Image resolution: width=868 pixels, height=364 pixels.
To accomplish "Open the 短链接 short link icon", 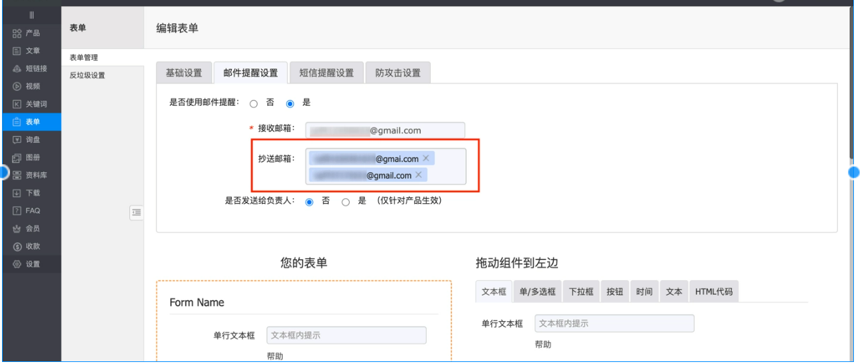I will tap(17, 68).
